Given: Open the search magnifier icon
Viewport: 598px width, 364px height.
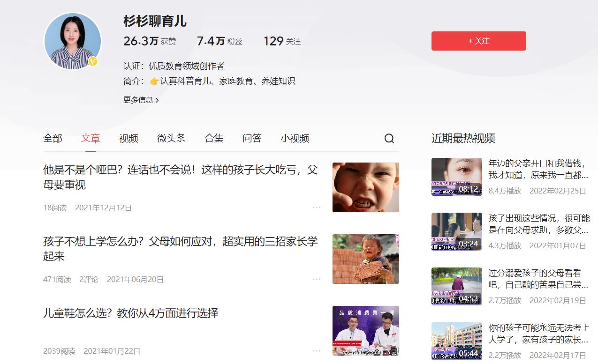Looking at the screenshot, I should [389, 139].
